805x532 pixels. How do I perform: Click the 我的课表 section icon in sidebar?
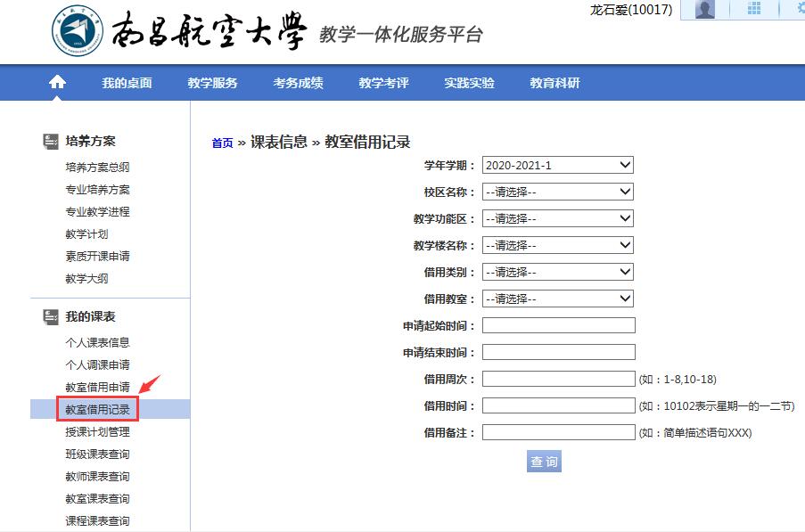[52, 316]
